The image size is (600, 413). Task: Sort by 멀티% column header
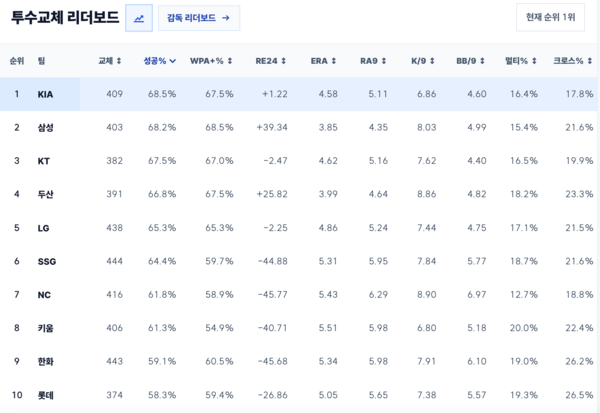pos(521,61)
